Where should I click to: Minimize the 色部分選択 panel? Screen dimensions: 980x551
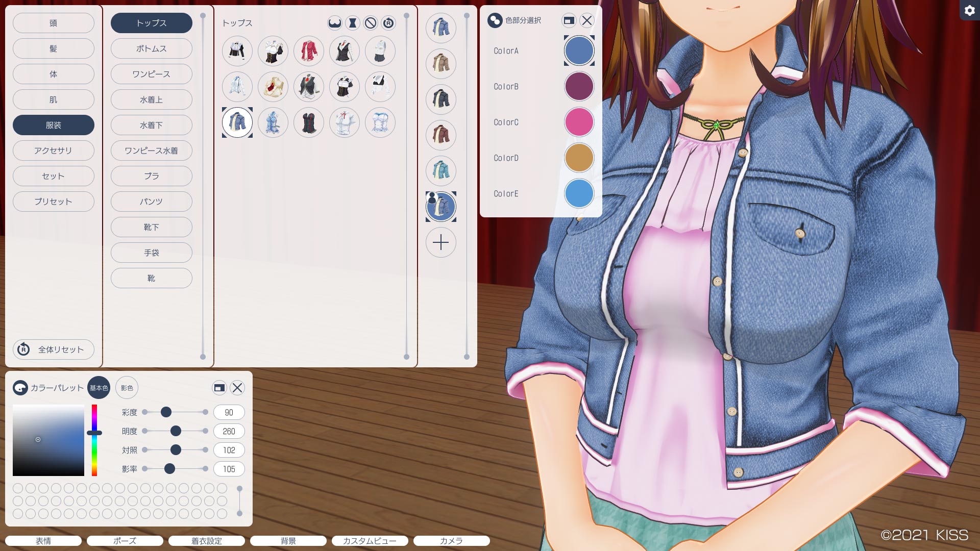[569, 20]
